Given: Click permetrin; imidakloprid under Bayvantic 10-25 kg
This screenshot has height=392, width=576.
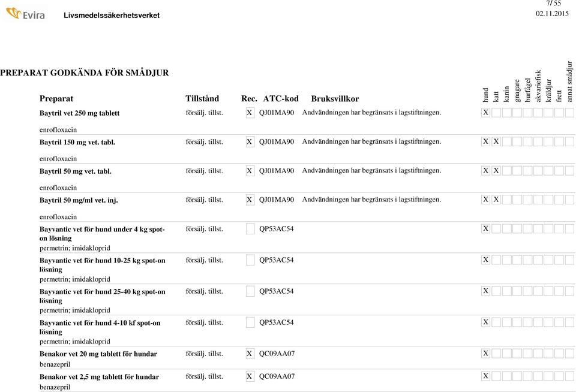Looking at the screenshot, I should click(x=74, y=279).
